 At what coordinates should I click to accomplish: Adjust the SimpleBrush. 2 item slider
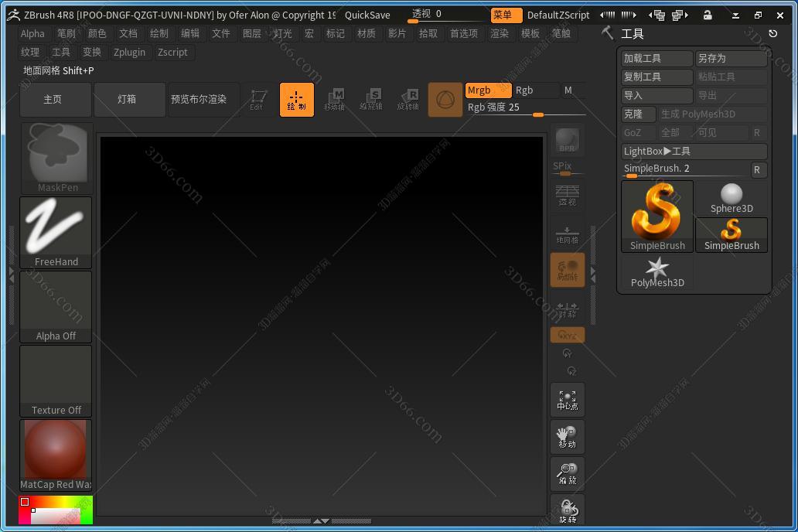[685, 169]
